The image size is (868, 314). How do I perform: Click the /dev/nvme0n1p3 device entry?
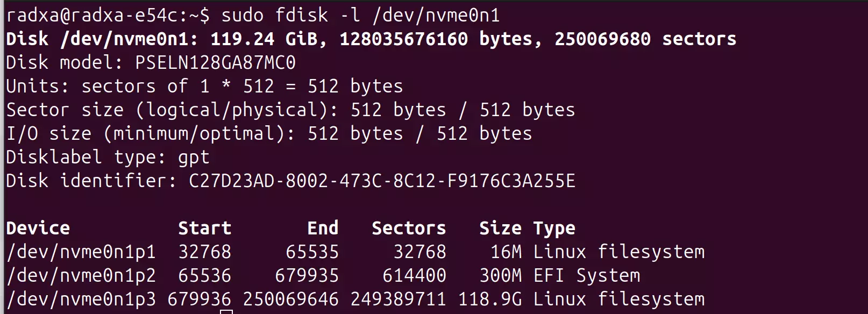tap(81, 299)
